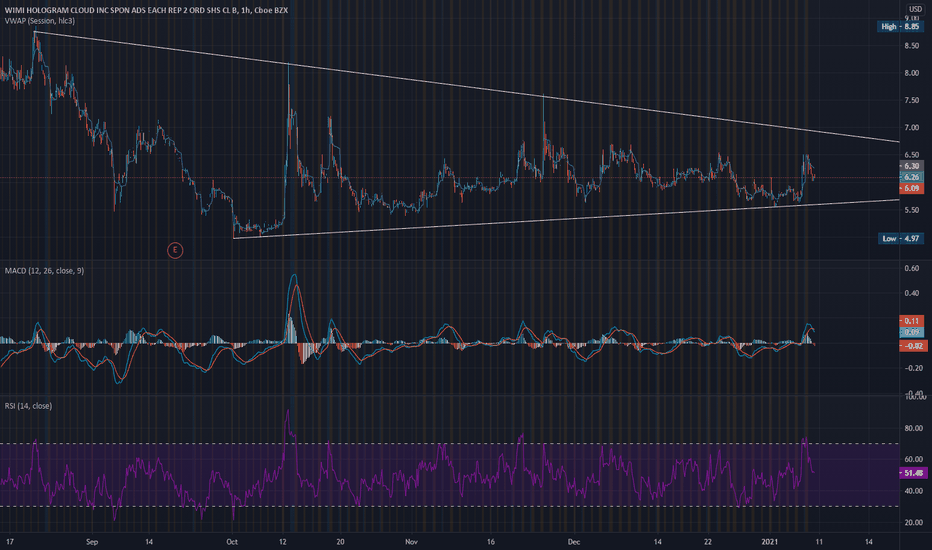Viewport: 932px width, 550px height.
Task: Click the MACD 0.11 value tag
Action: pyautogui.click(x=911, y=321)
